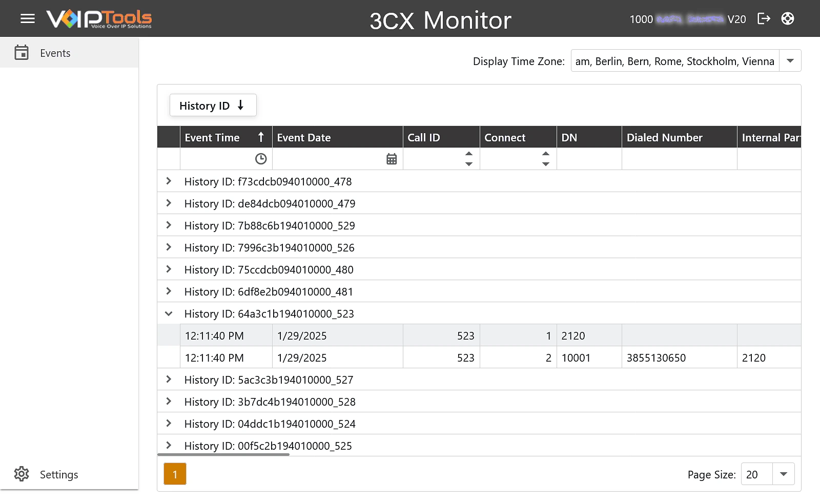The image size is (820, 504).
Task: Expand History ID f73cdcb094010000_478 group
Action: [169, 181]
